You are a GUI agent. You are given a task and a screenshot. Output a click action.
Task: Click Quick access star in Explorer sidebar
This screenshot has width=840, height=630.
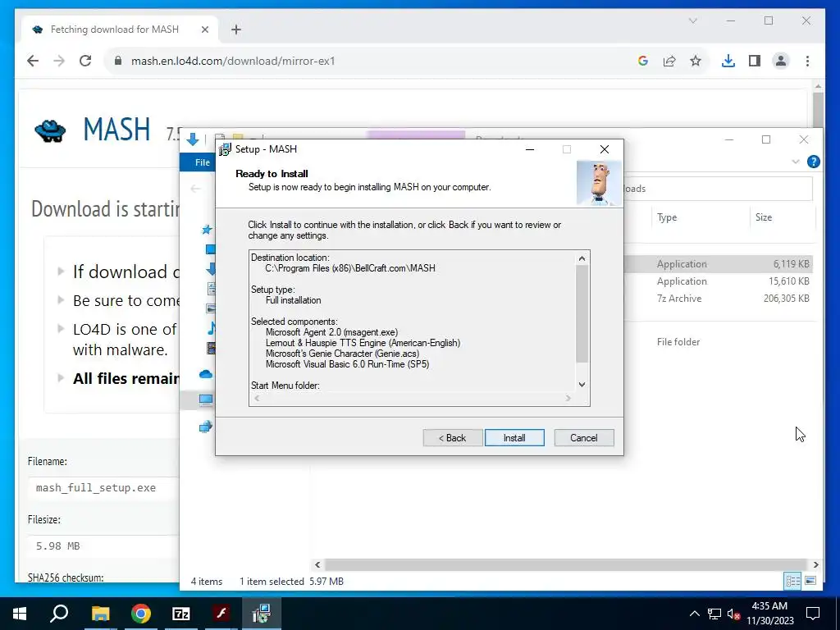point(207,230)
